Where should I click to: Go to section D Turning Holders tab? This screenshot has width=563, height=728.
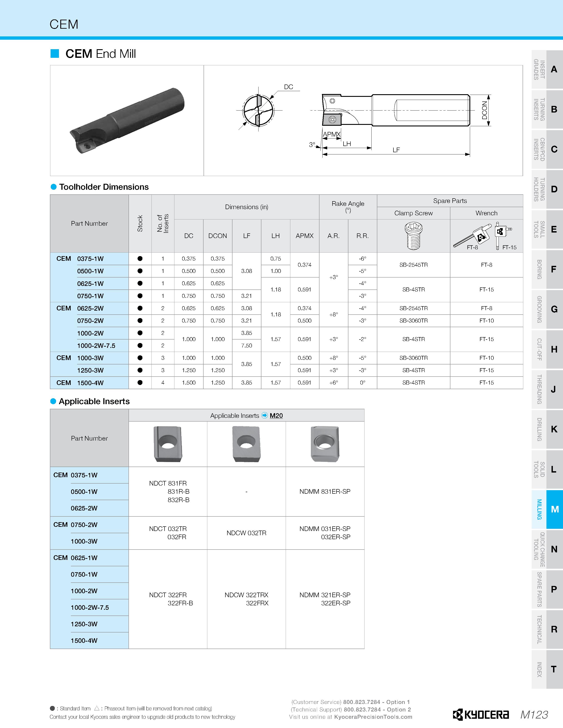point(547,189)
